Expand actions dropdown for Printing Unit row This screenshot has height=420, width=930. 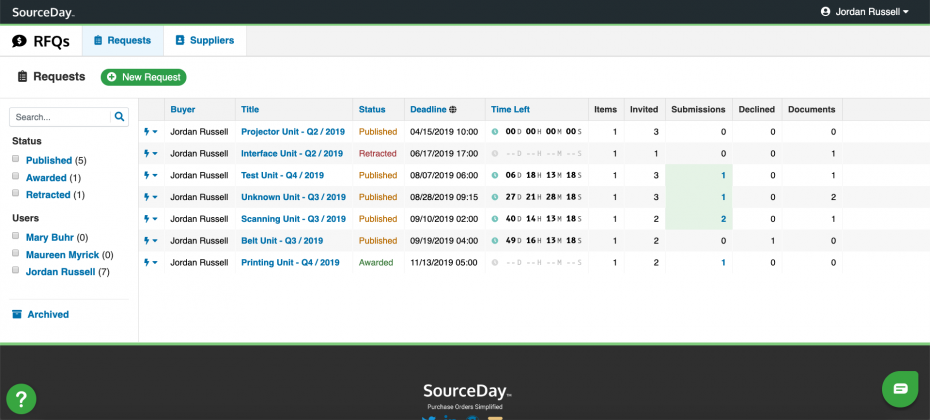[151, 262]
